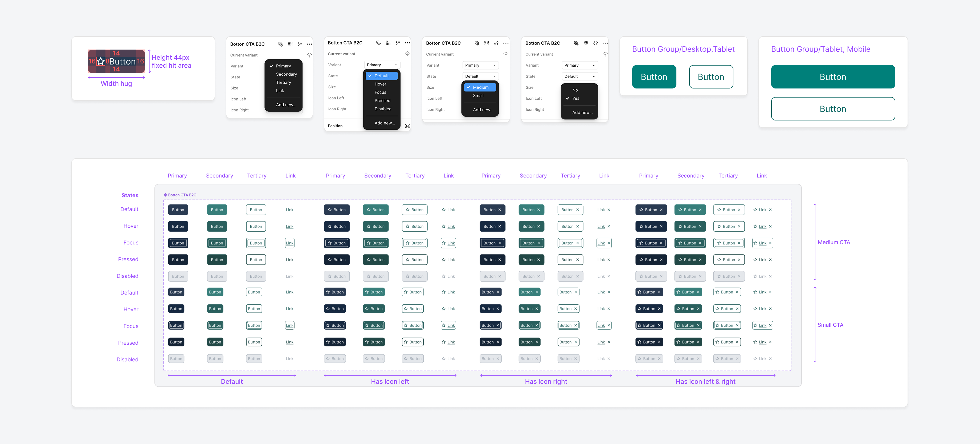Screen dimensions: 980x444
Task: Open the Variant dropdown showing Primary
Action: (x=382, y=65)
